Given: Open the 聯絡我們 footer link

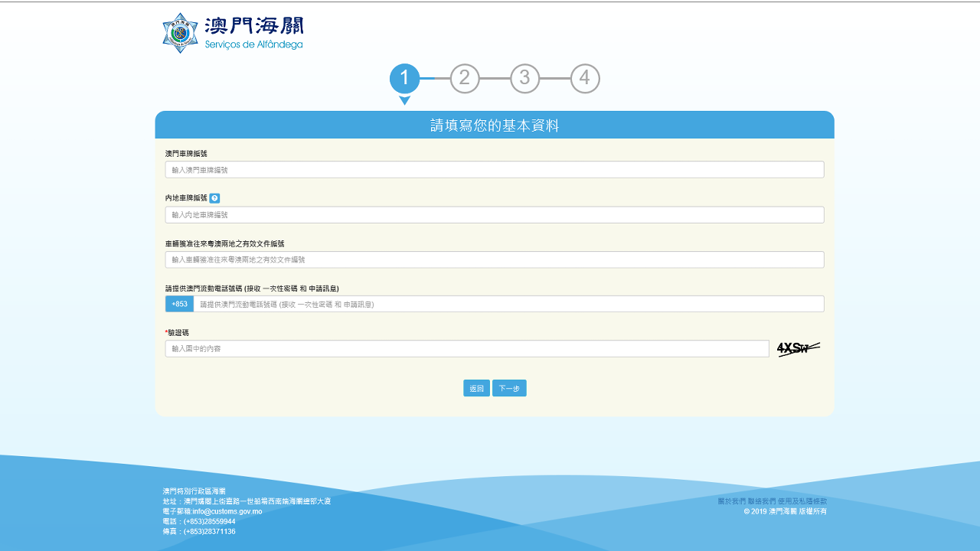Looking at the screenshot, I should click(762, 501).
